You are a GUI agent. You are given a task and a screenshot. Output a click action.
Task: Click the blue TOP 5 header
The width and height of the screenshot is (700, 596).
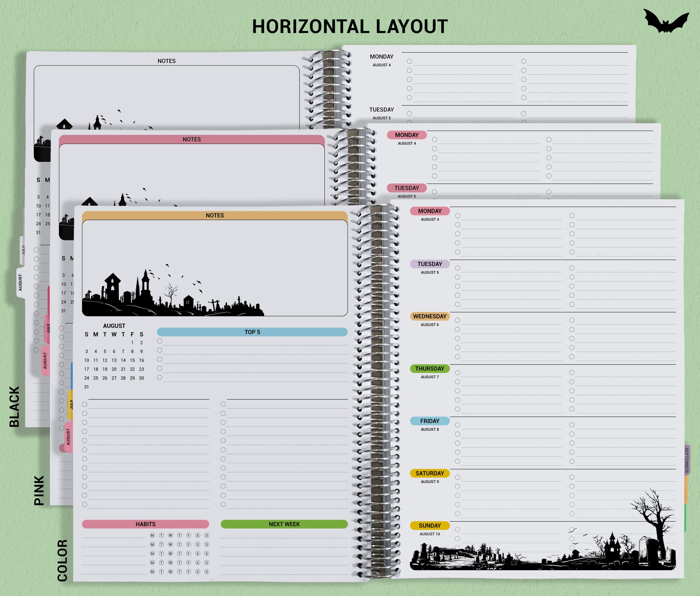tap(252, 332)
